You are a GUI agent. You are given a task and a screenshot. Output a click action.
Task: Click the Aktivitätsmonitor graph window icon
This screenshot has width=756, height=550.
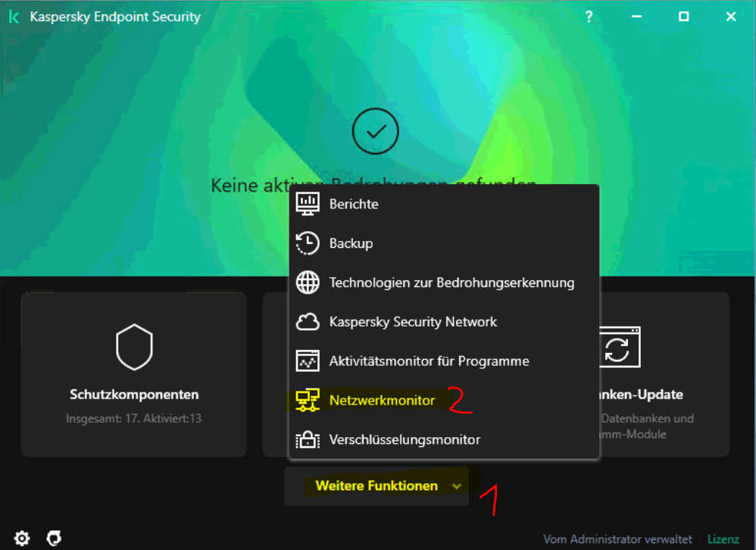click(308, 361)
